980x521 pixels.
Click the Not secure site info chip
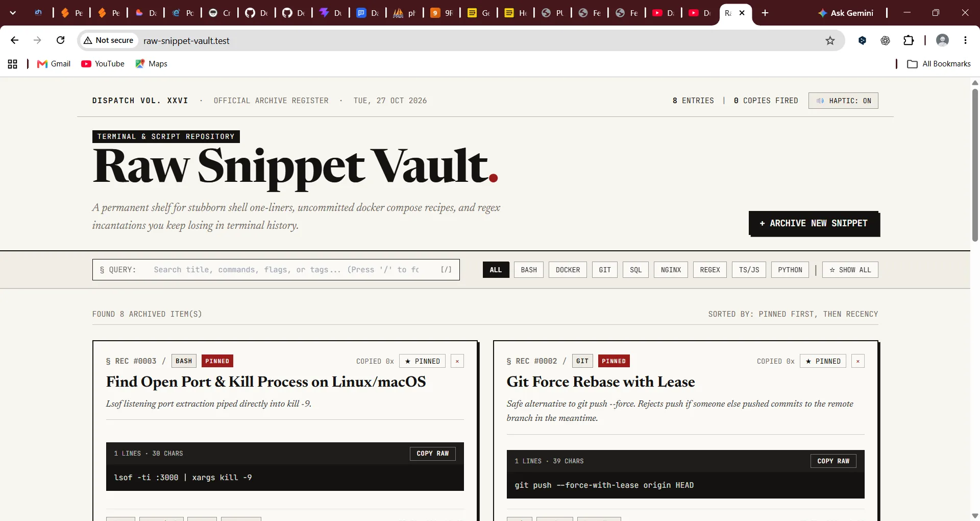pos(109,40)
